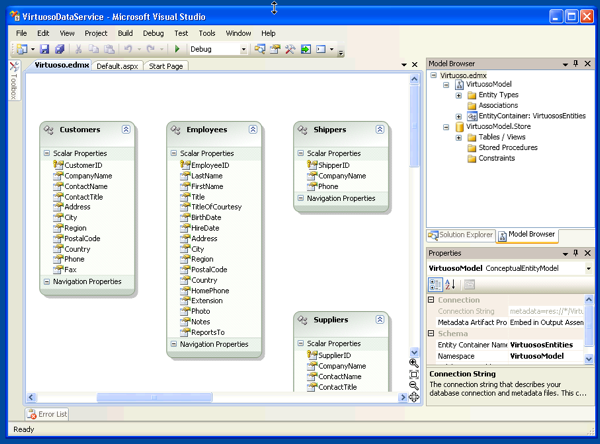
Task: Click the New Project toolbar icon
Action: [x=22, y=49]
